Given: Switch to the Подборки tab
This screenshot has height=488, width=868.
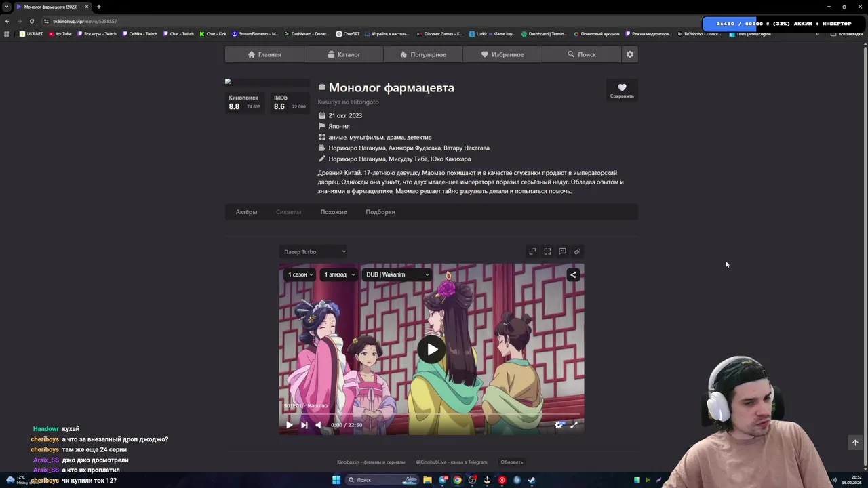Looking at the screenshot, I should pos(380,212).
